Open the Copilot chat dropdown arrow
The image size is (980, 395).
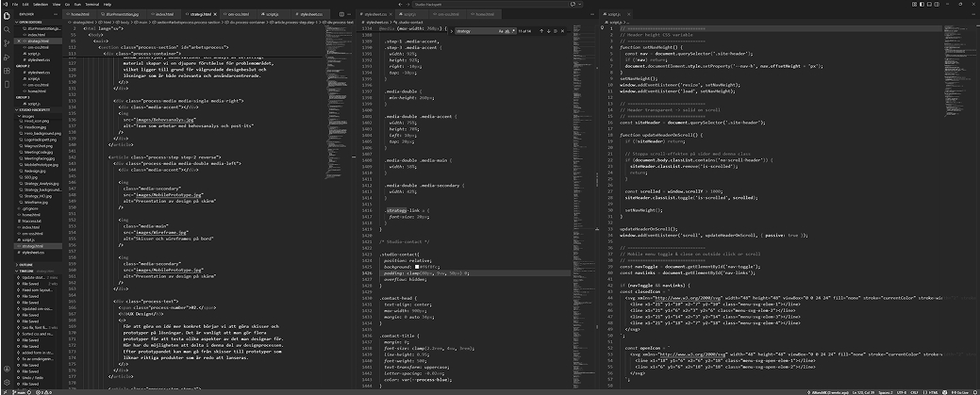(579, 4)
